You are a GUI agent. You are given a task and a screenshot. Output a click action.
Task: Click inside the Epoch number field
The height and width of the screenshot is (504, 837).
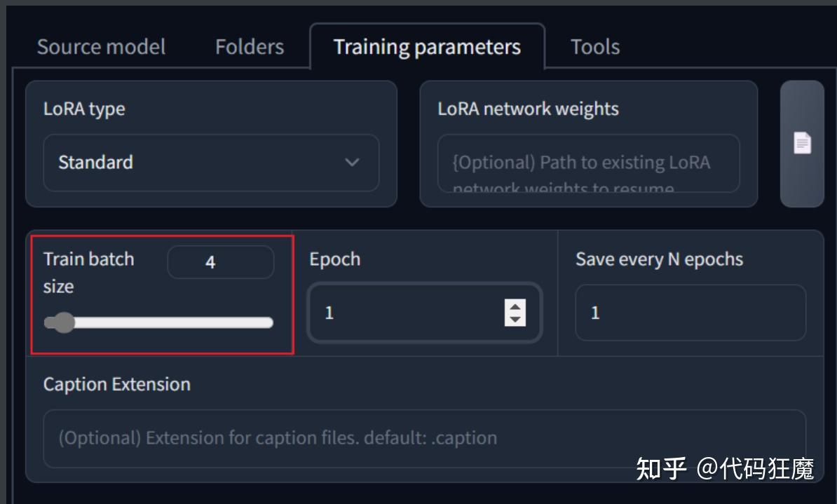pos(407,313)
